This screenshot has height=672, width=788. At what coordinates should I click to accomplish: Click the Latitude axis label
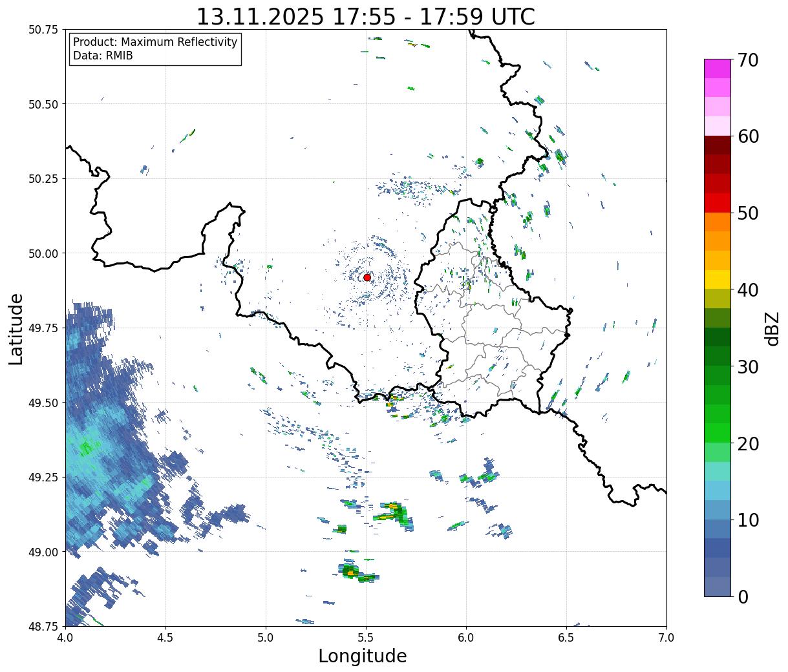point(16,329)
